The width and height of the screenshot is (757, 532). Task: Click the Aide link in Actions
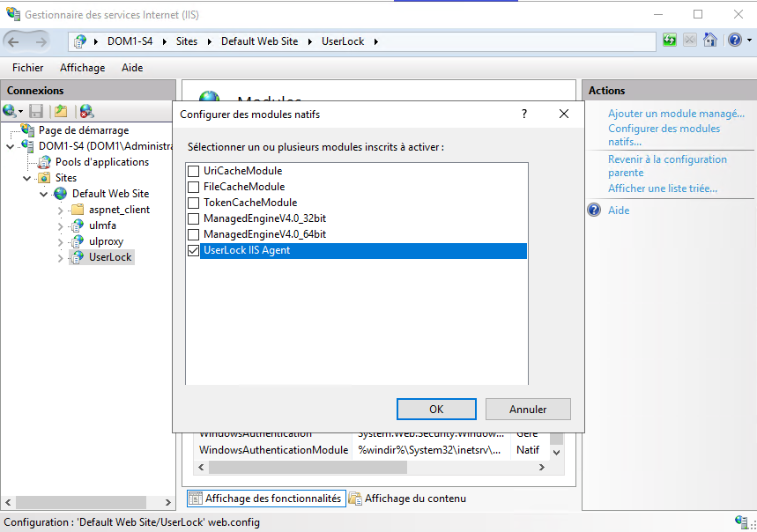pyautogui.click(x=619, y=211)
